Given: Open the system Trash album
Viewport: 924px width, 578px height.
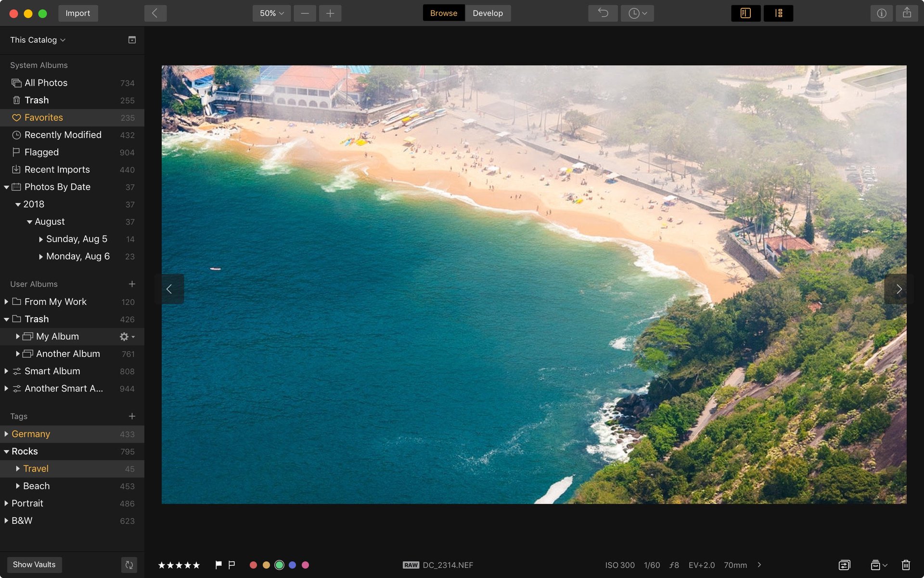Looking at the screenshot, I should point(72,100).
